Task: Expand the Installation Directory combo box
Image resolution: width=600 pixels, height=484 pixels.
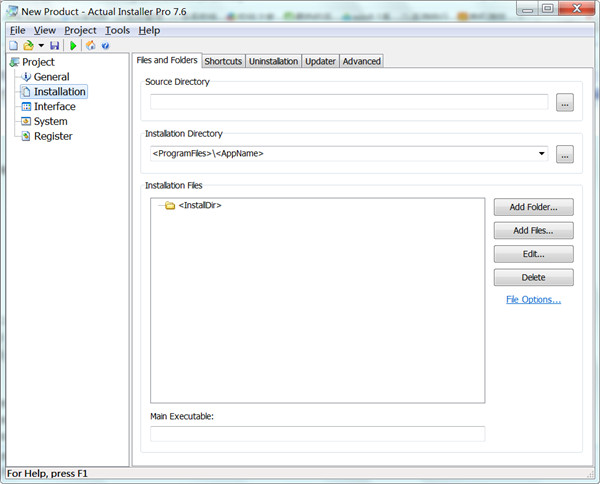Action: point(542,153)
